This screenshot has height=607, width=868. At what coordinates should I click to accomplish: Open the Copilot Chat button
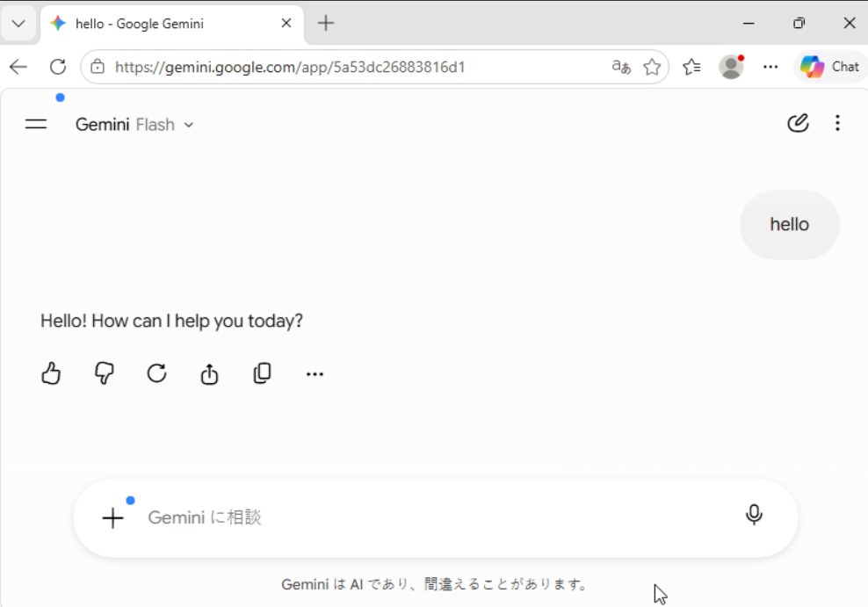pyautogui.click(x=830, y=67)
